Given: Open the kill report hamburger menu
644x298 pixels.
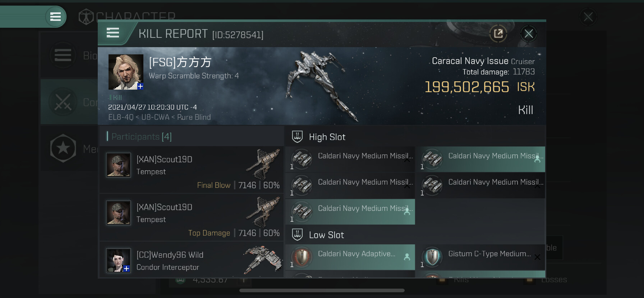Looking at the screenshot, I should point(113,33).
